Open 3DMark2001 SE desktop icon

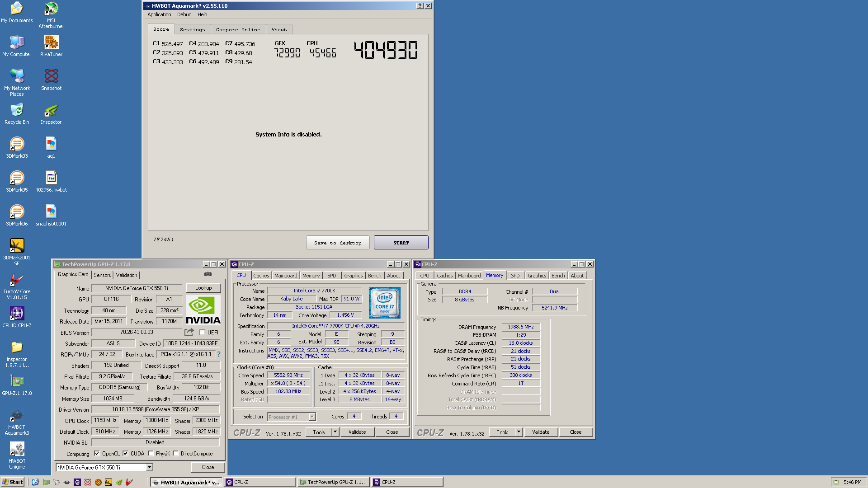click(x=17, y=252)
